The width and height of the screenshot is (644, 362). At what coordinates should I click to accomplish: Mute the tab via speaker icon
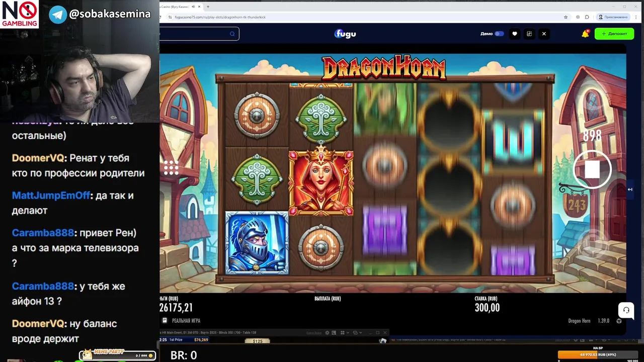tap(194, 7)
